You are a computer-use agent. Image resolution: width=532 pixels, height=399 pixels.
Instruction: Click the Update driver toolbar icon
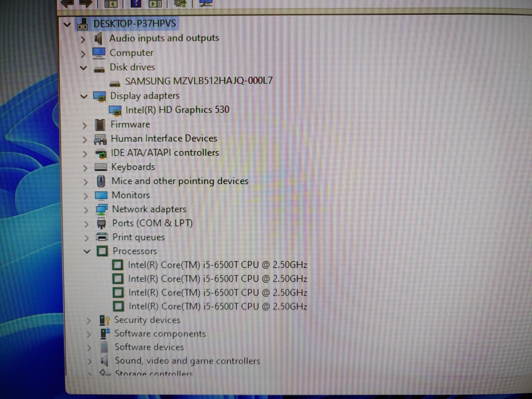(180, 3)
